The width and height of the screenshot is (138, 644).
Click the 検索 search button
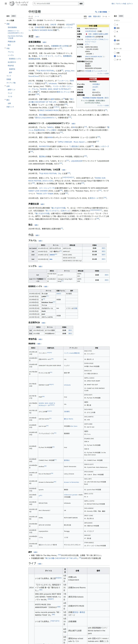[x=81, y=4]
